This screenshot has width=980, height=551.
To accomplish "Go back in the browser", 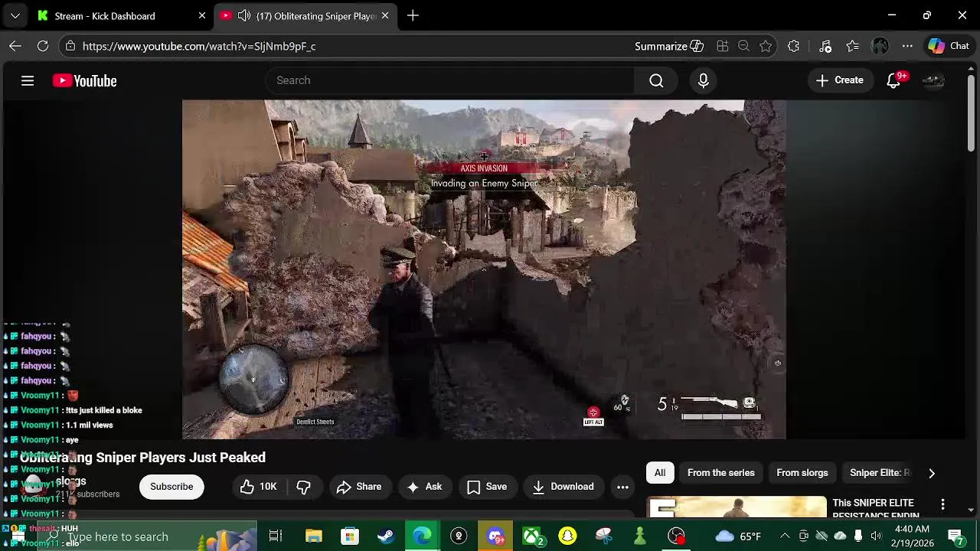I will (15, 46).
